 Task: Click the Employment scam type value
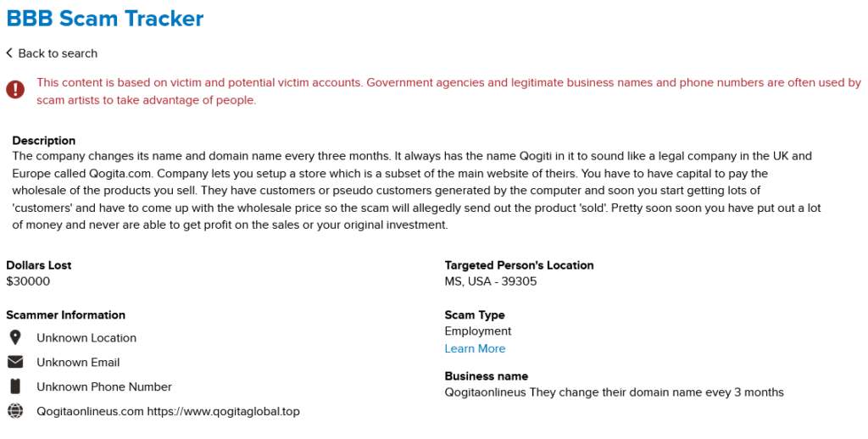pos(478,331)
